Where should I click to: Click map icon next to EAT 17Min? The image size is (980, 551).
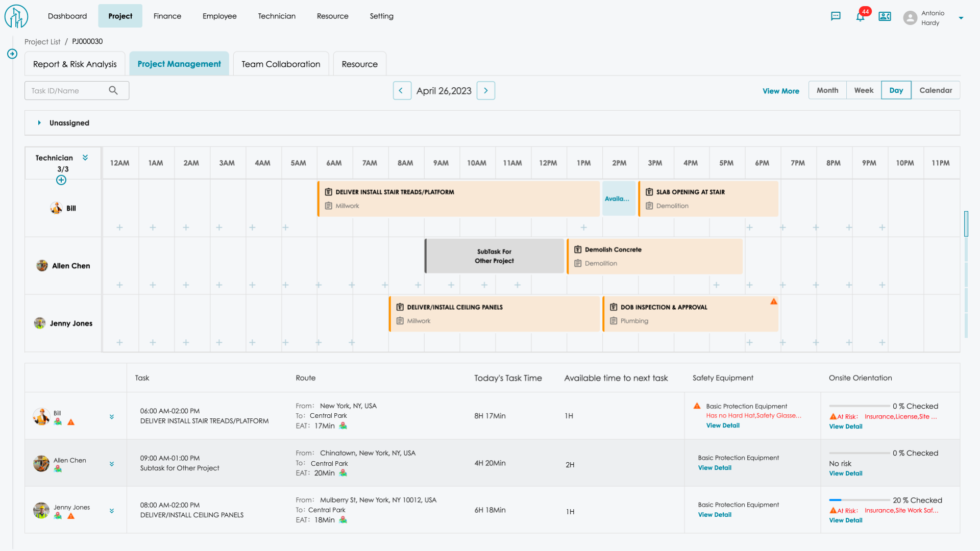coord(343,426)
